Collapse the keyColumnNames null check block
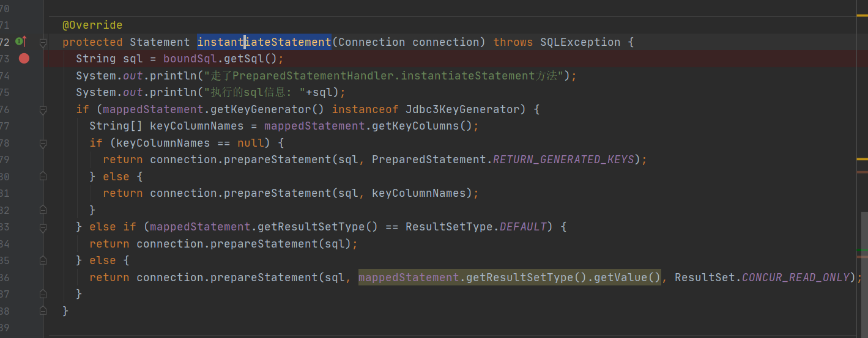868x338 pixels. click(x=43, y=143)
